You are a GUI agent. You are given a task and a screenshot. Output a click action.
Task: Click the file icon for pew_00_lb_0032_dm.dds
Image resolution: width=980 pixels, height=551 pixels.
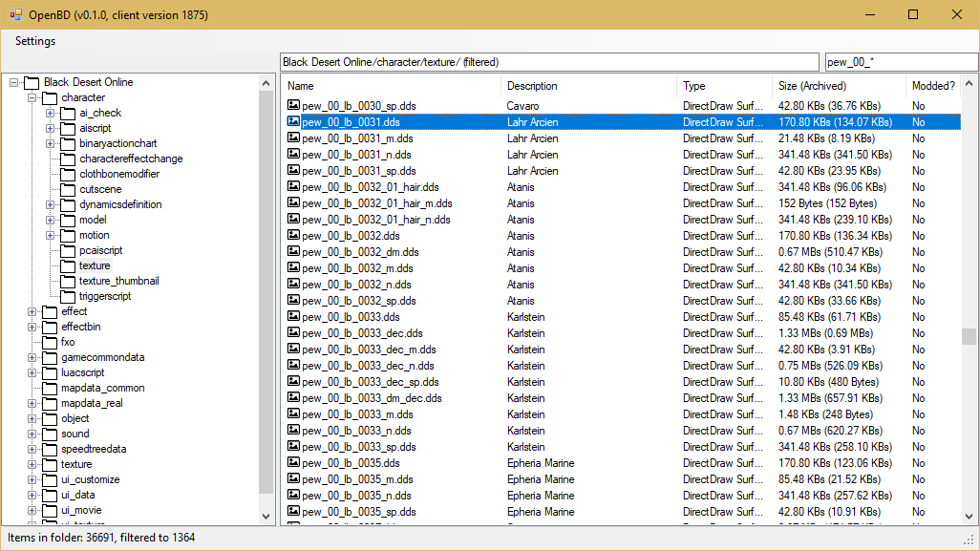click(x=294, y=252)
